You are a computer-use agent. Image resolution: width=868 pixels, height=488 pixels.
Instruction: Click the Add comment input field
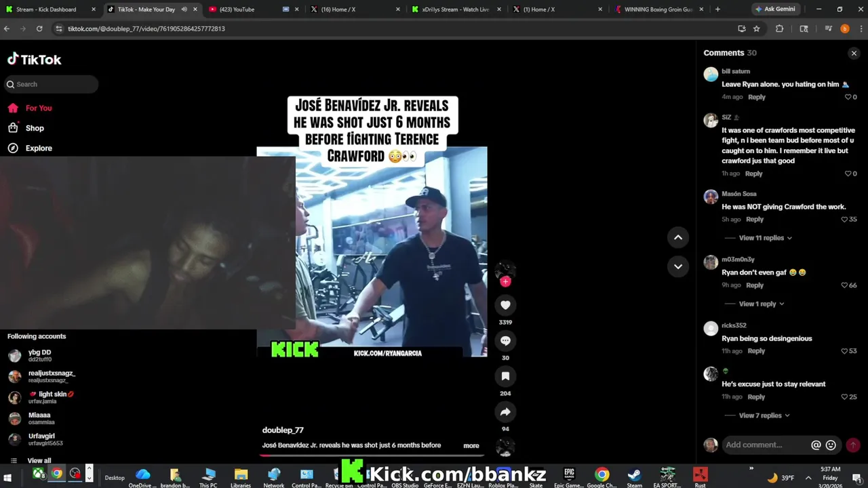point(766,445)
